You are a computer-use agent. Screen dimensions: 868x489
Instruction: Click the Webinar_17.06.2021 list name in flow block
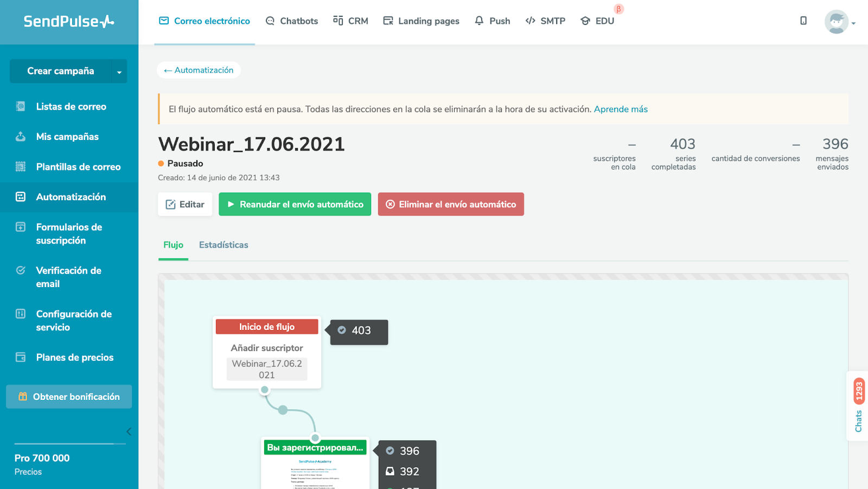pyautogui.click(x=267, y=369)
